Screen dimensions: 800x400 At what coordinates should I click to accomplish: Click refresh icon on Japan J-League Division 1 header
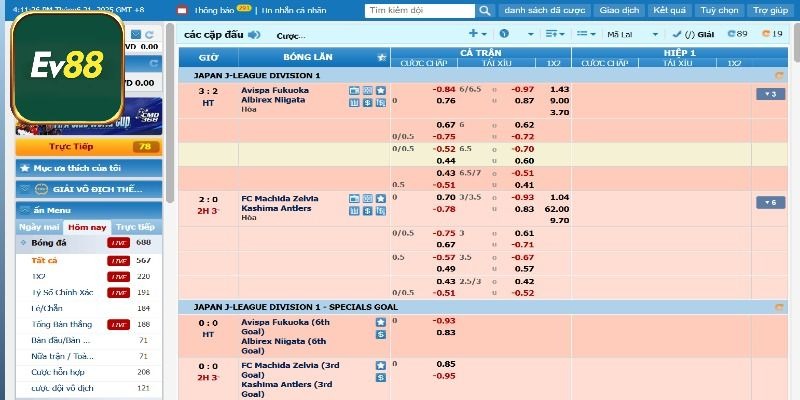point(779,75)
